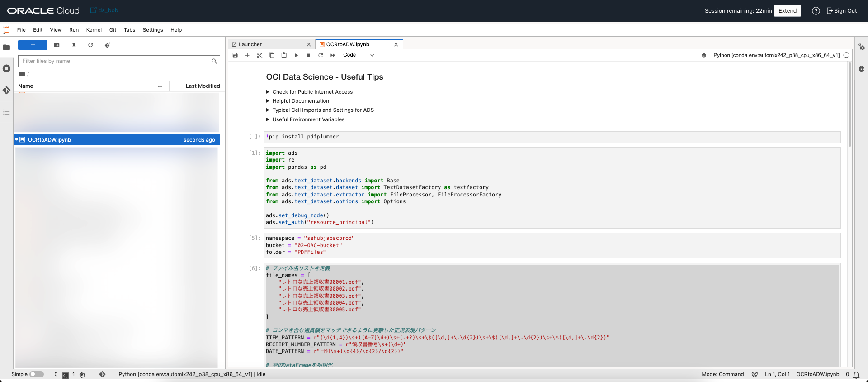Image resolution: width=868 pixels, height=382 pixels.
Task: Create a new folder in file browser
Action: (57, 45)
